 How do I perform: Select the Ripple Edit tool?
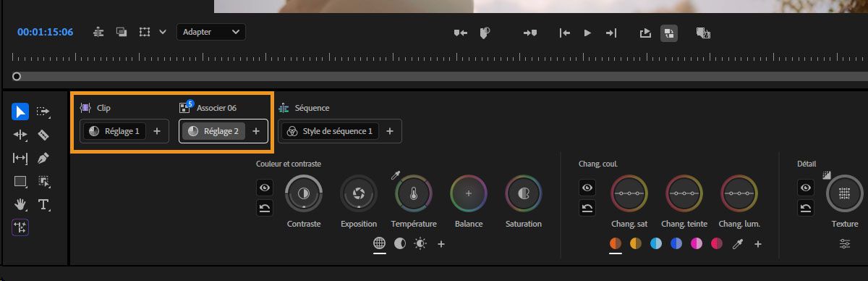click(x=20, y=135)
